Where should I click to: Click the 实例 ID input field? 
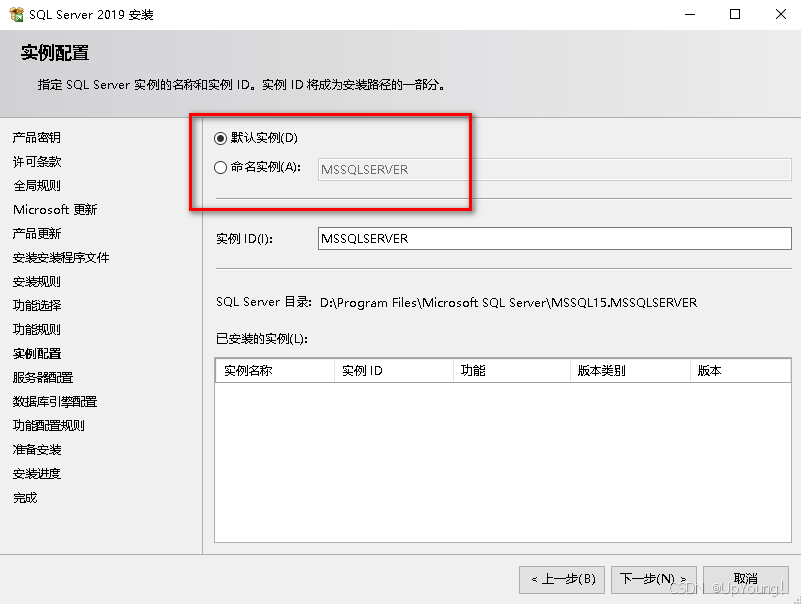pyautogui.click(x=554, y=239)
